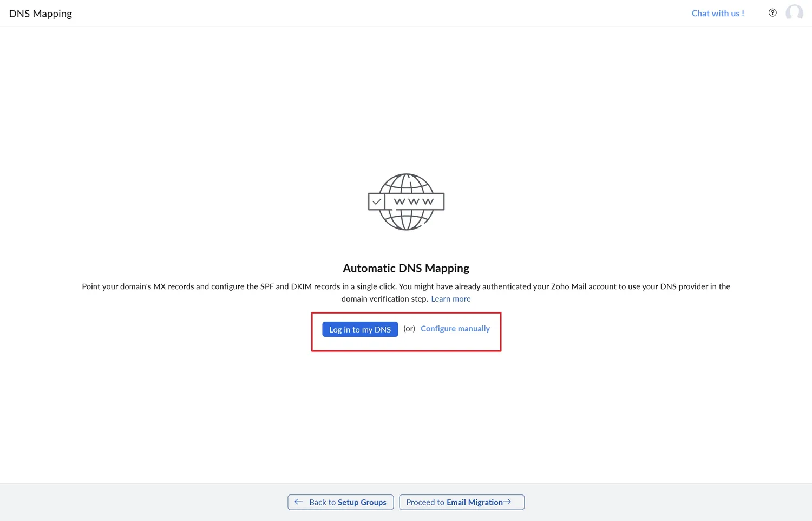Open the Chat with us link

718,13
